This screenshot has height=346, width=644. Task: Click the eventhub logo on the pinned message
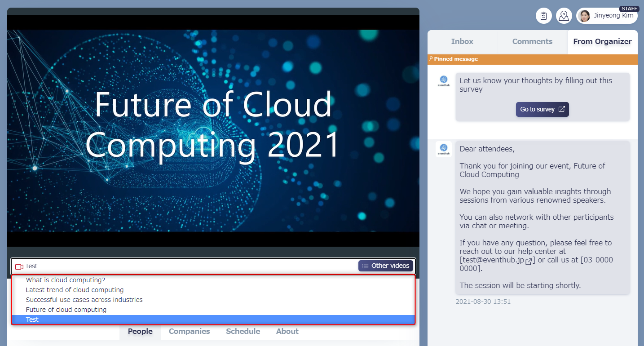point(444,81)
